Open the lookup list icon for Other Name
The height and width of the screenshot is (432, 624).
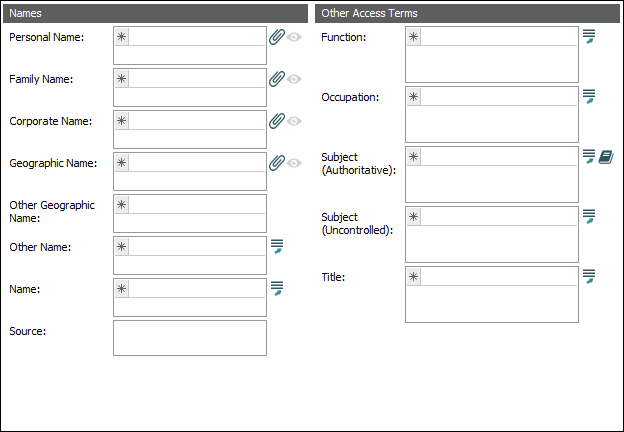pos(277,246)
